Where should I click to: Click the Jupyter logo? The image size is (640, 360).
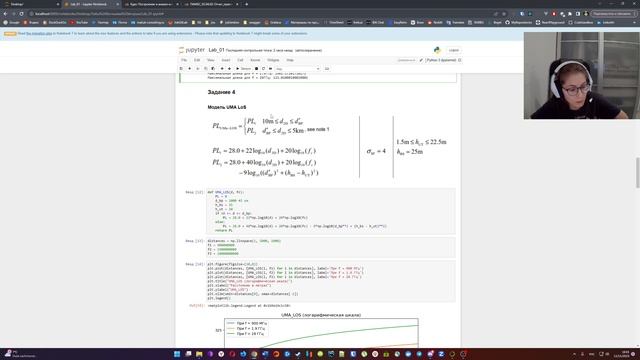(x=191, y=50)
